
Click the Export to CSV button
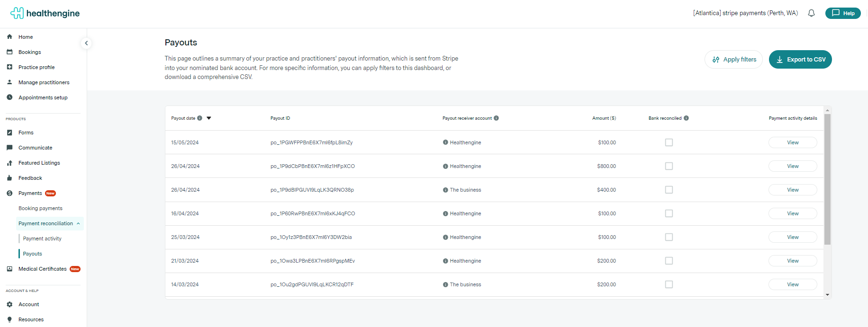[800, 60]
